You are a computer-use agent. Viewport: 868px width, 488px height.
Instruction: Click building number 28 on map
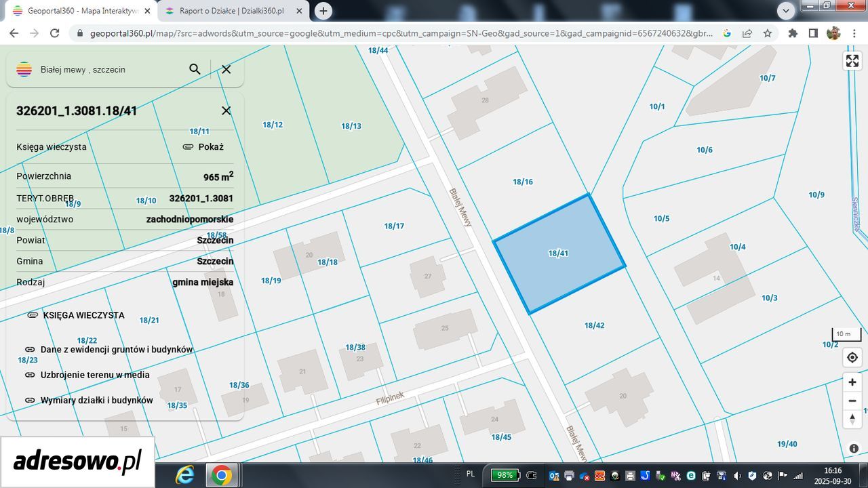click(x=485, y=100)
